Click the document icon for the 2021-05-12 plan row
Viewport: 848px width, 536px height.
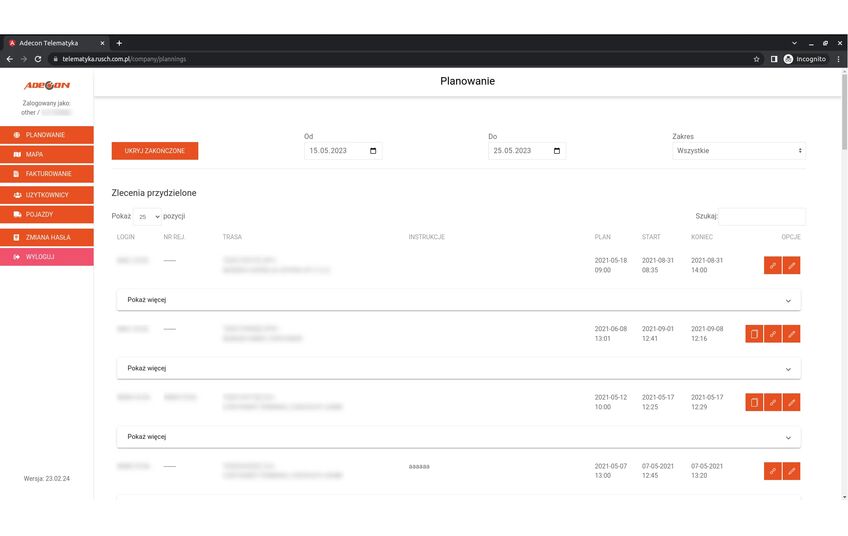pyautogui.click(x=754, y=402)
